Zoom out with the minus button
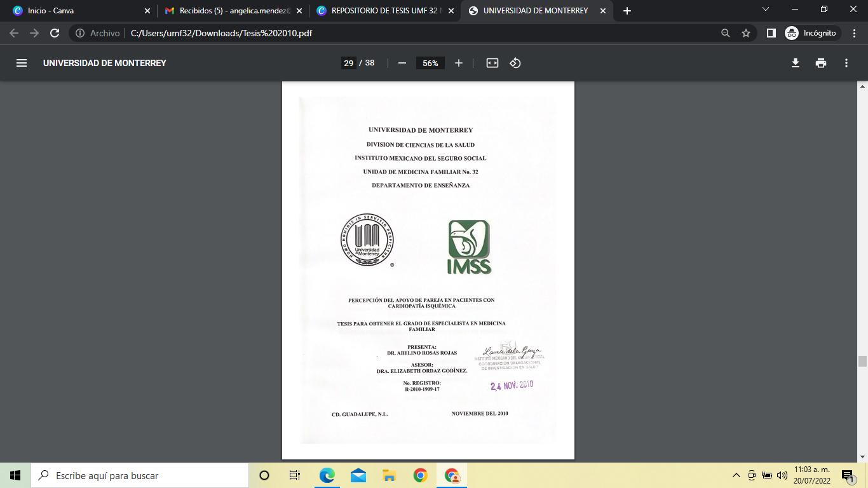The image size is (868, 488). point(402,63)
